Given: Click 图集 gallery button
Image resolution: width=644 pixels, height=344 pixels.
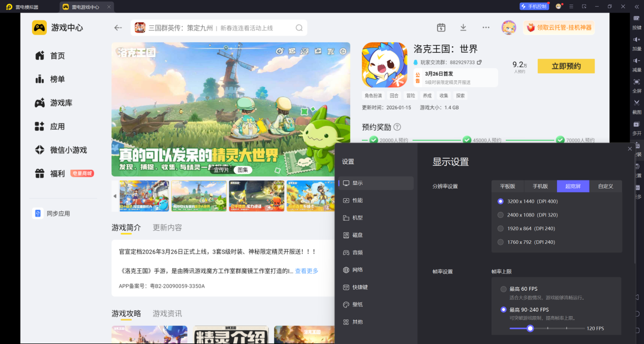Looking at the screenshot, I should pos(243,170).
